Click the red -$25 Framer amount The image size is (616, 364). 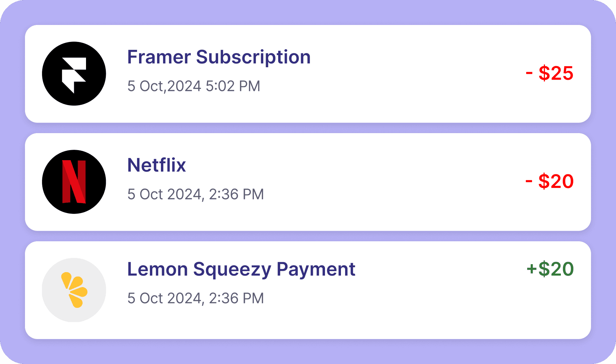coord(550,73)
